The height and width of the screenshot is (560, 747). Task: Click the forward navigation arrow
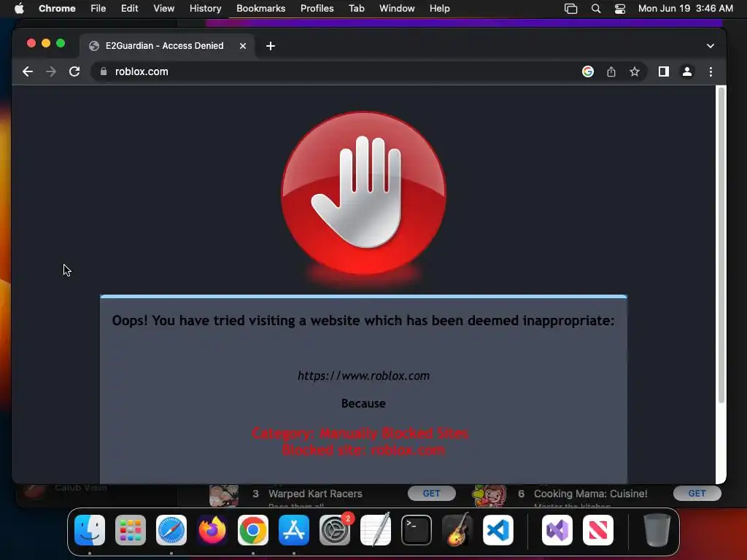click(x=51, y=71)
